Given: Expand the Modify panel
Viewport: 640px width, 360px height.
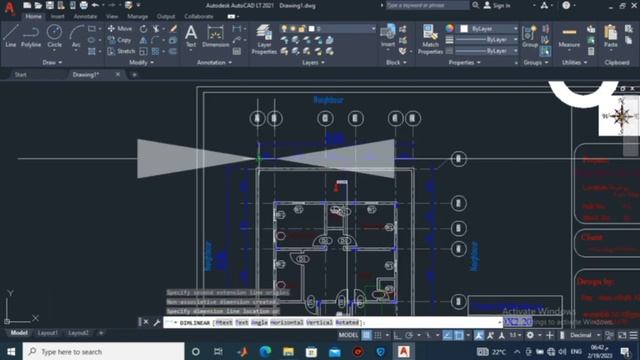Looking at the screenshot, I should click(142, 62).
